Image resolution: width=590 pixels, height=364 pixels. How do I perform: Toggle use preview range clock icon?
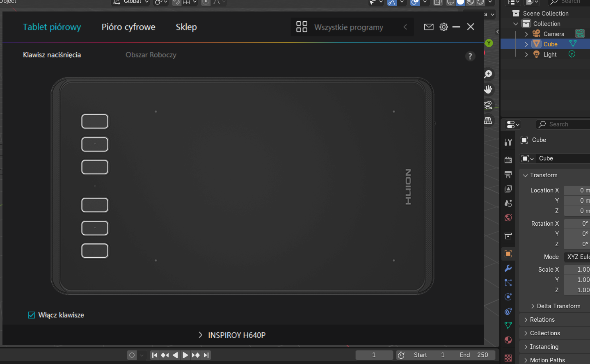[x=401, y=355]
